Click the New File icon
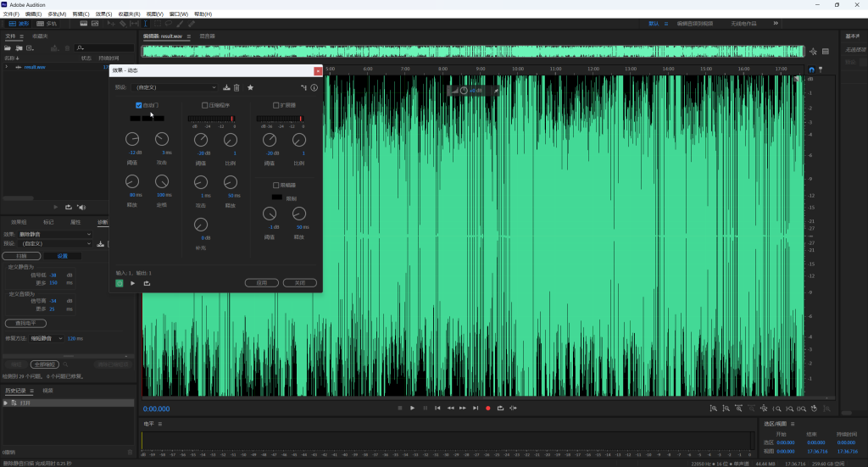 (30, 48)
